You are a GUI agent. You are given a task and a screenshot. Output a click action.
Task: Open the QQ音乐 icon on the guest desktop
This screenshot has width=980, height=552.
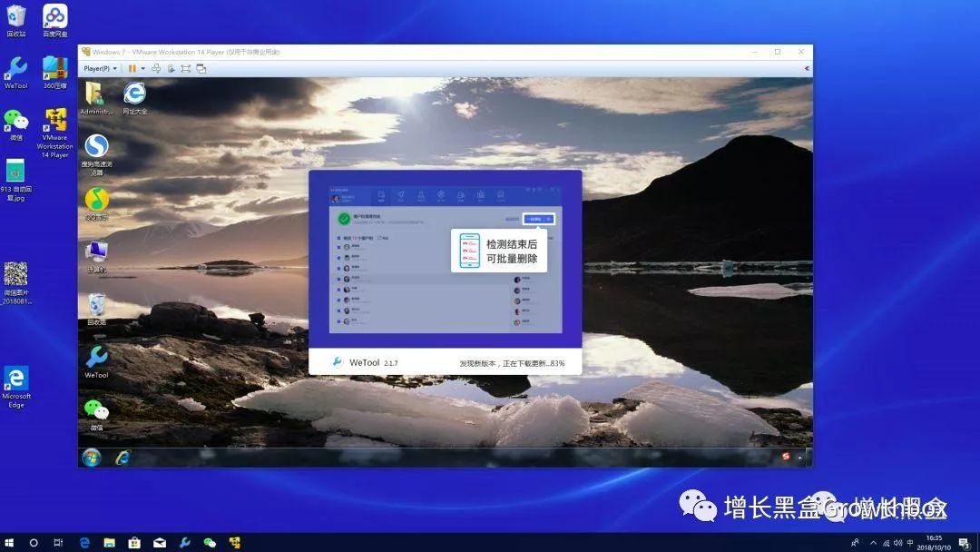tap(96, 204)
